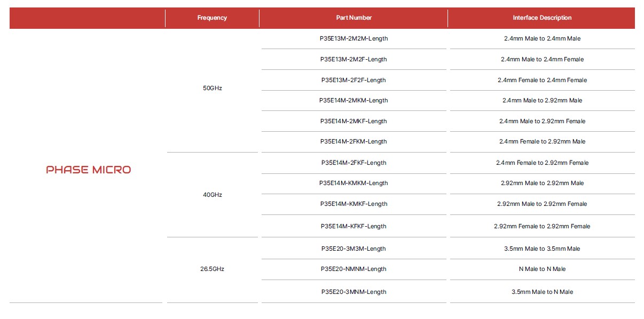This screenshot has height=319, width=644.
Task: Click the 26.5GHz frequency cell
Action: [x=213, y=269]
